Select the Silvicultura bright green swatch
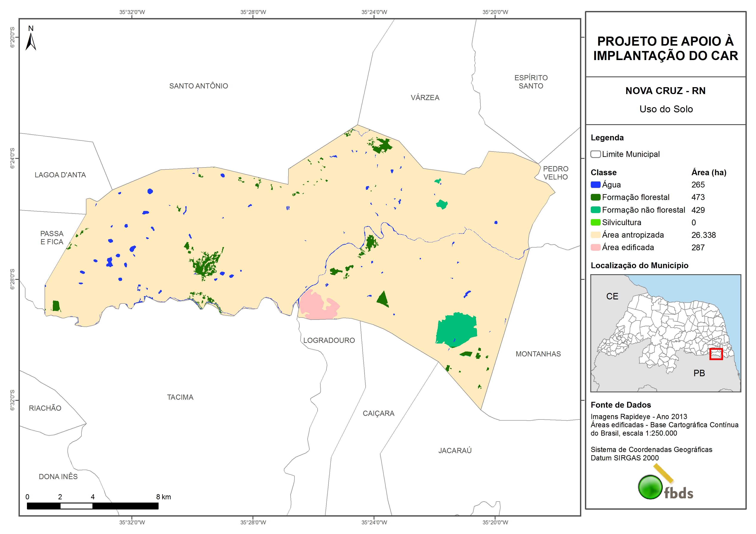The height and width of the screenshot is (534, 756). 595,222
